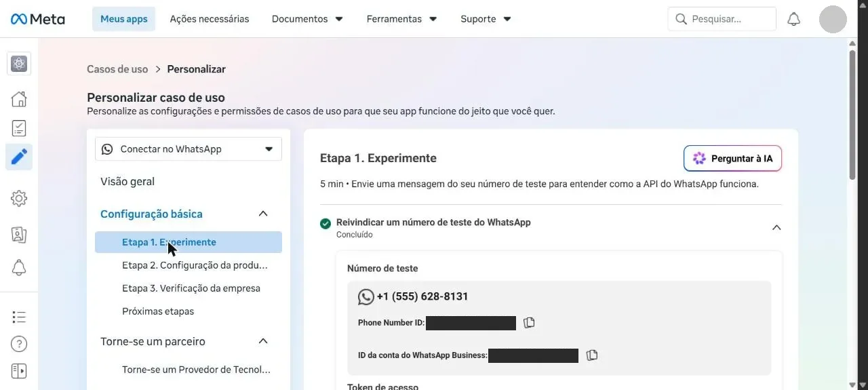This screenshot has height=390, width=868.
Task: Open the roles badge icon in sidebar
Action: [19, 235]
